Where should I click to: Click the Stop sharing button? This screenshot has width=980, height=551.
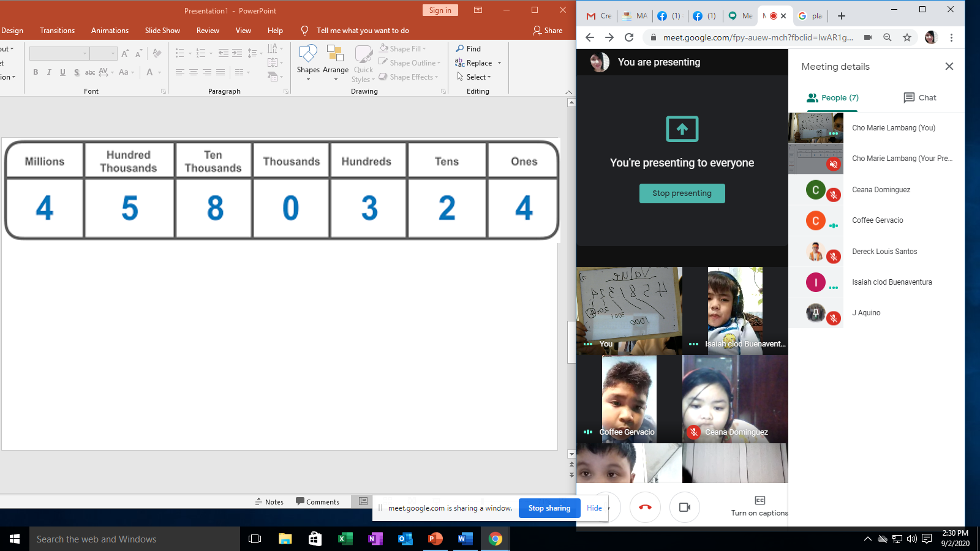(549, 508)
